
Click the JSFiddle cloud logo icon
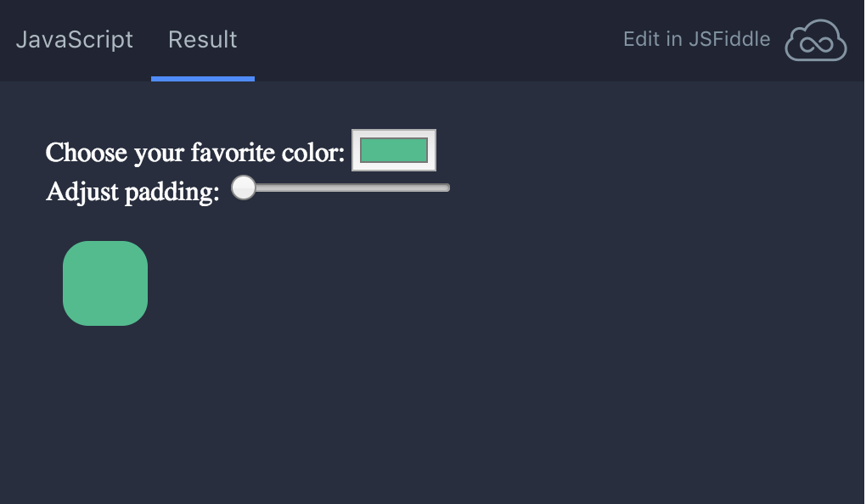coord(816,41)
